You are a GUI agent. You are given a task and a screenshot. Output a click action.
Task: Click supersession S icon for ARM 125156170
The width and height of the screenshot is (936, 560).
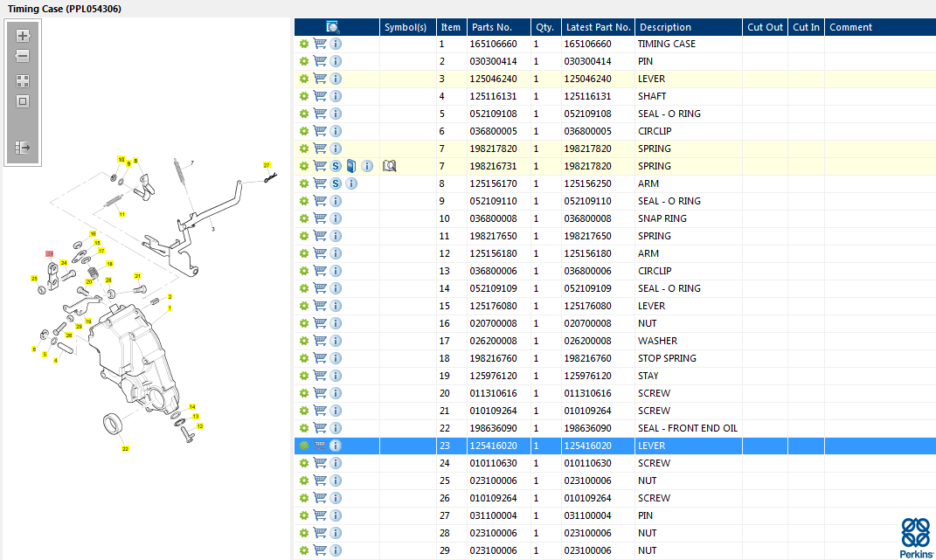point(336,183)
